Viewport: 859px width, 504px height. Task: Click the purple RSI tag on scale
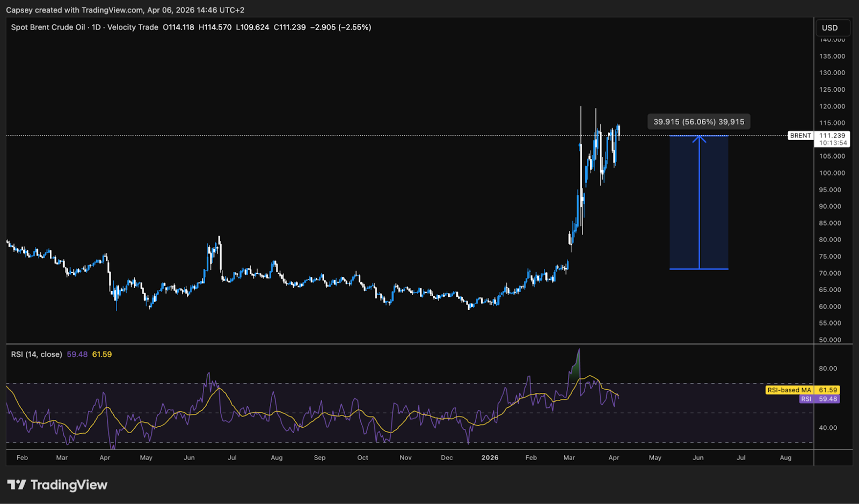coord(806,399)
